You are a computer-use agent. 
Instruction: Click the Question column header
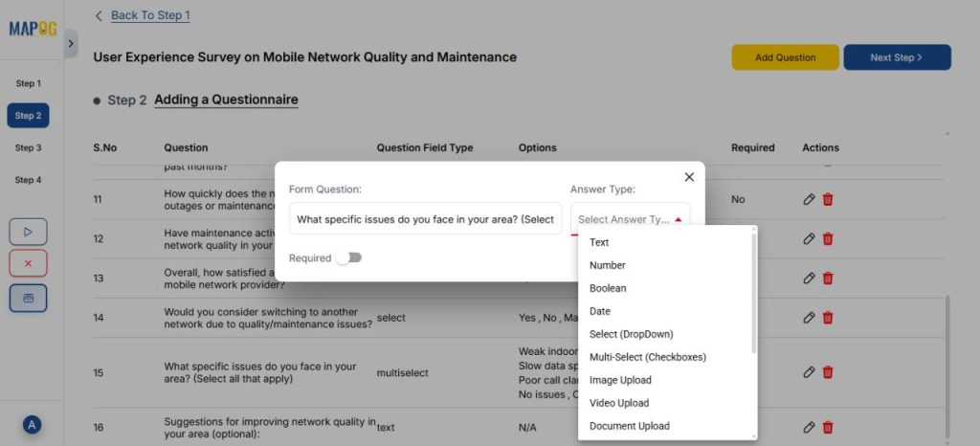coord(187,148)
